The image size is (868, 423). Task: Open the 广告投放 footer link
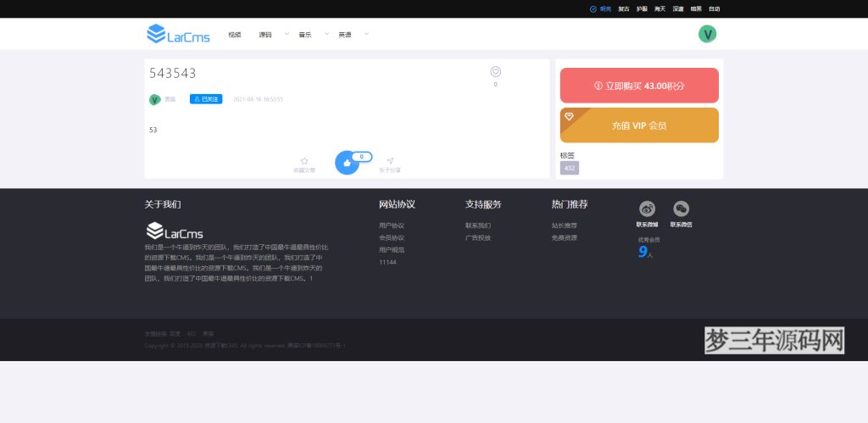[x=478, y=237]
